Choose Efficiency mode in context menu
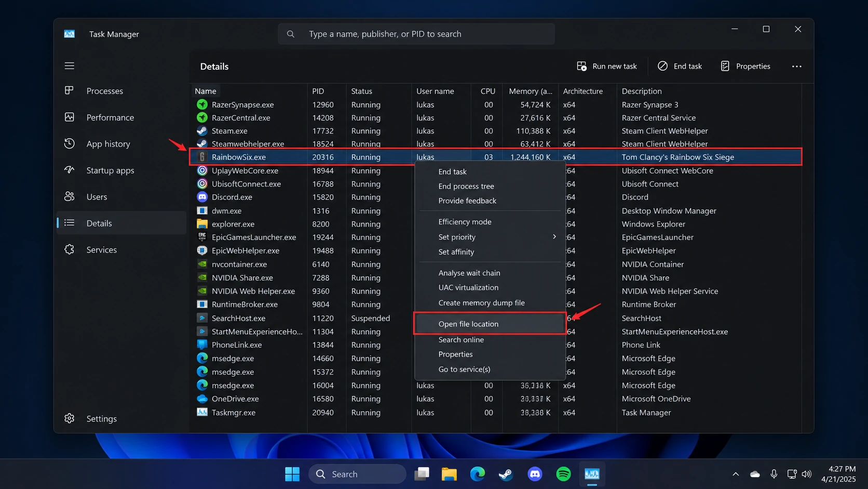 click(490, 221)
